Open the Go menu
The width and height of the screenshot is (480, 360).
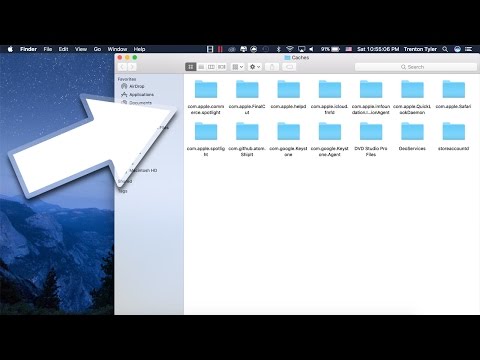(x=97, y=49)
